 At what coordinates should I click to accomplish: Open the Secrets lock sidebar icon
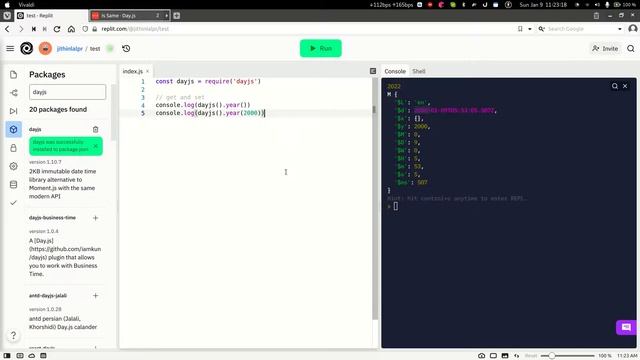coord(13,148)
